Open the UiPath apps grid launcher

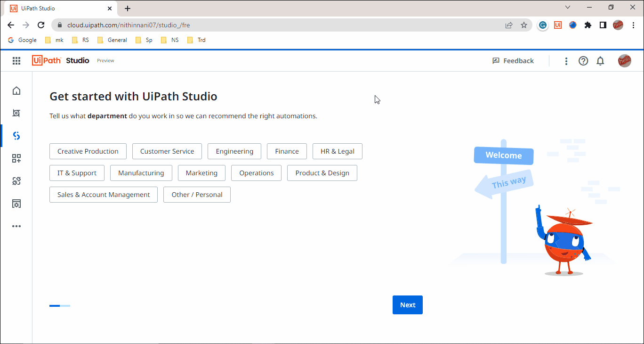[x=16, y=60]
